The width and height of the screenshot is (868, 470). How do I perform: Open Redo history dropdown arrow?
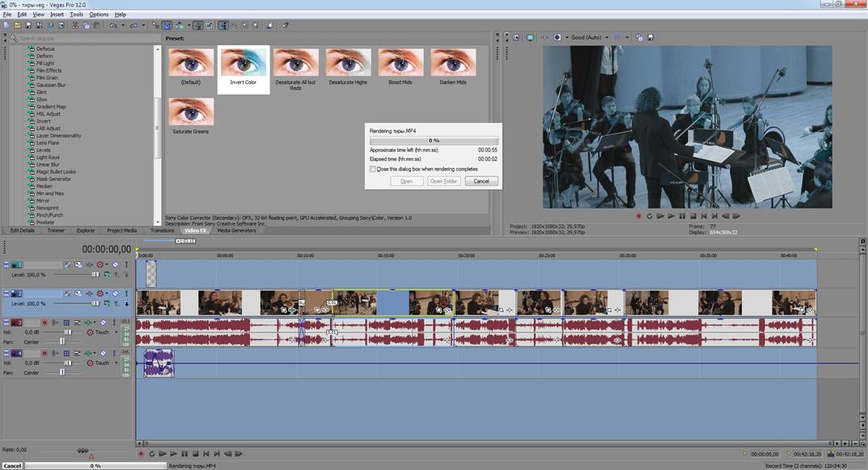point(144,25)
